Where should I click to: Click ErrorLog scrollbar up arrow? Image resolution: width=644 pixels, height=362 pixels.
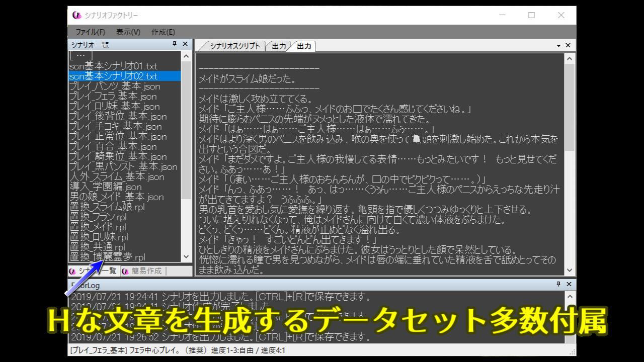coord(570,296)
